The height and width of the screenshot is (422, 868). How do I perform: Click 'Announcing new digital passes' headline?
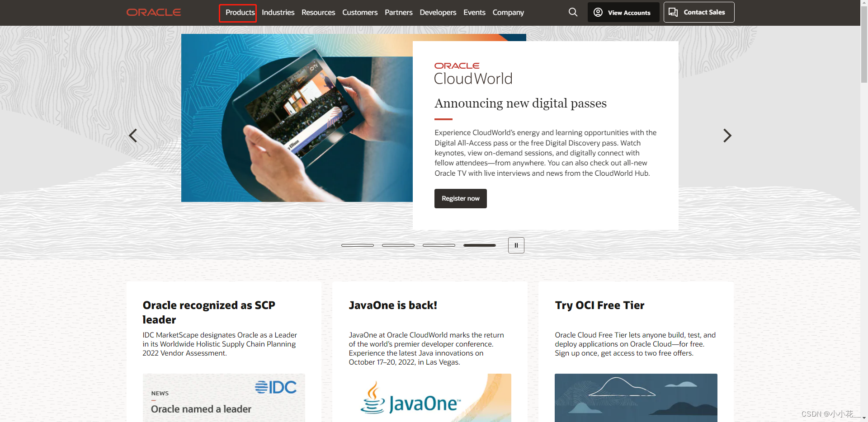(520, 103)
